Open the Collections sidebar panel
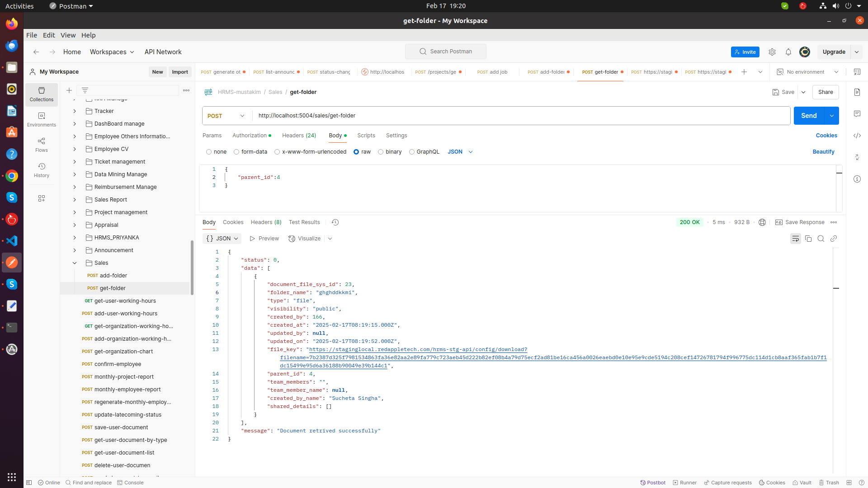 click(x=42, y=94)
